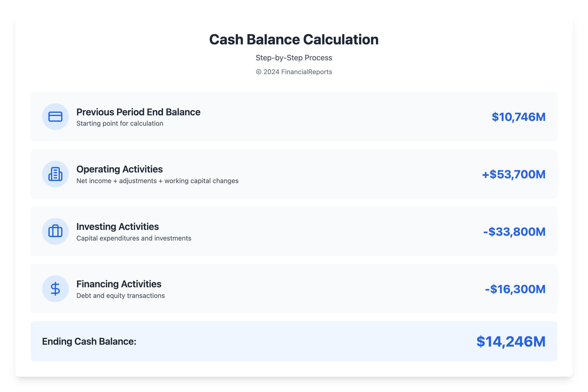Click the building icon beside Operating Activities
Image resolution: width=588 pixels, height=392 pixels.
click(x=55, y=174)
